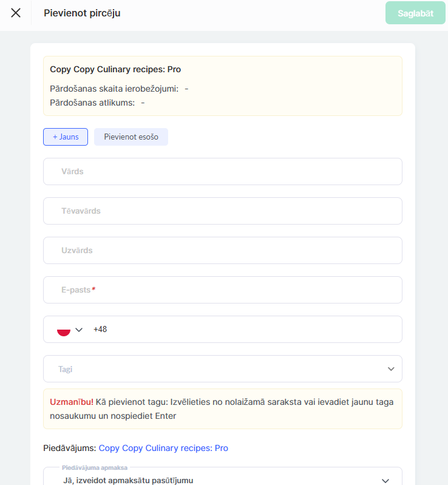The width and height of the screenshot is (448, 485).
Task: Click the red Uzmanību! warning label
Action: point(72,402)
